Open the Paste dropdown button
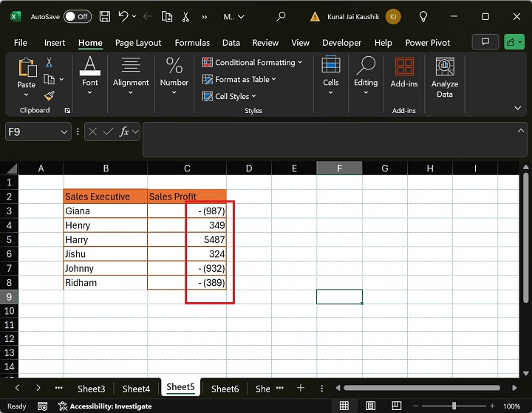The image size is (532, 413). [27, 94]
